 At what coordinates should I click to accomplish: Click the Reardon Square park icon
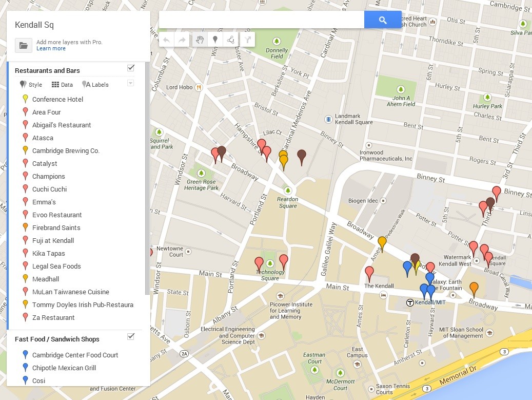288,191
